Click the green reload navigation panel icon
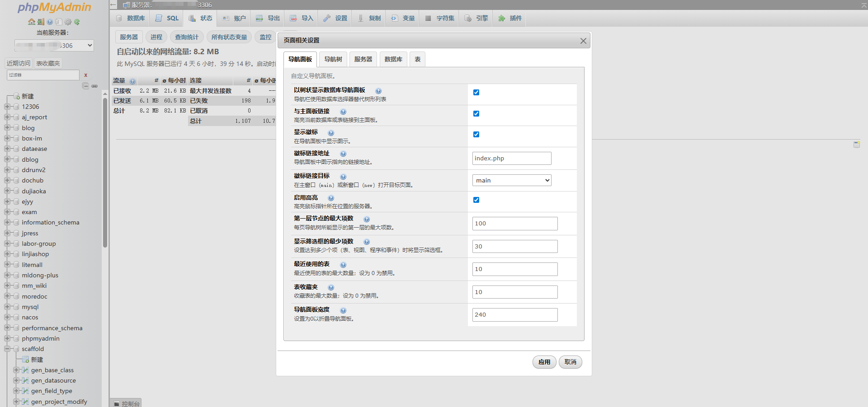Viewport: 868px width, 407px height. pyautogui.click(x=77, y=22)
